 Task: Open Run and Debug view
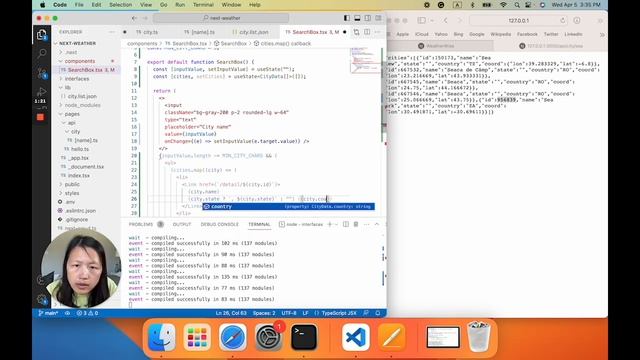[41, 91]
